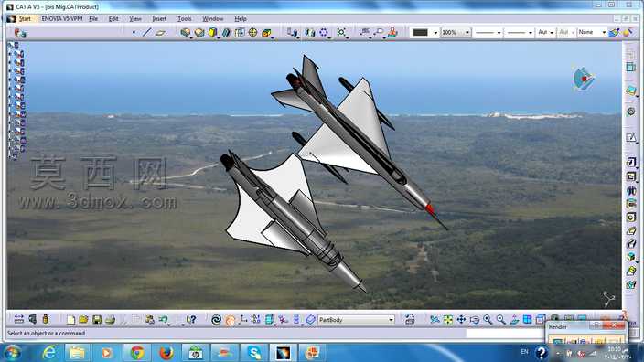This screenshot has height=362, width=644.
Task: Open the ENOVIA V5 VPM menu
Action: point(61,19)
